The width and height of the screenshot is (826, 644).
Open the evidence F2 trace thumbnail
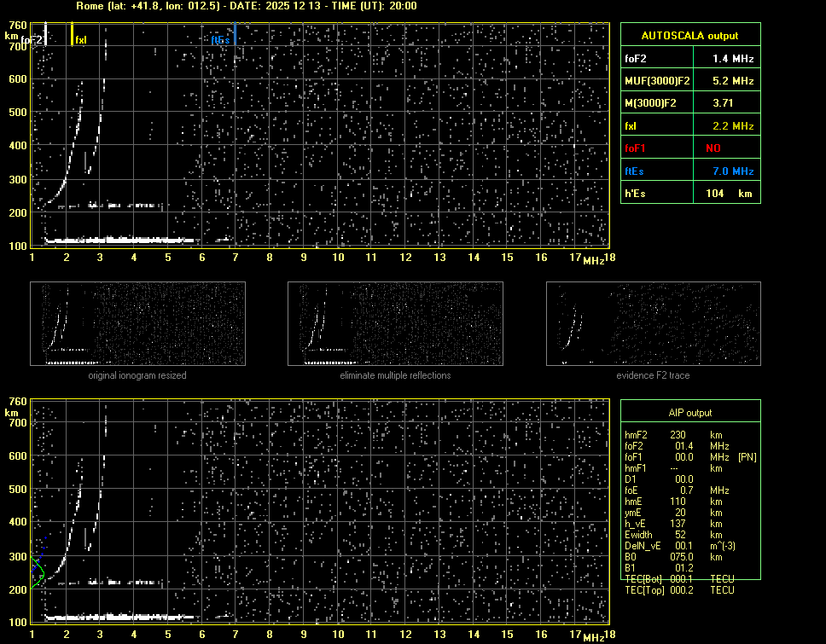(653, 324)
